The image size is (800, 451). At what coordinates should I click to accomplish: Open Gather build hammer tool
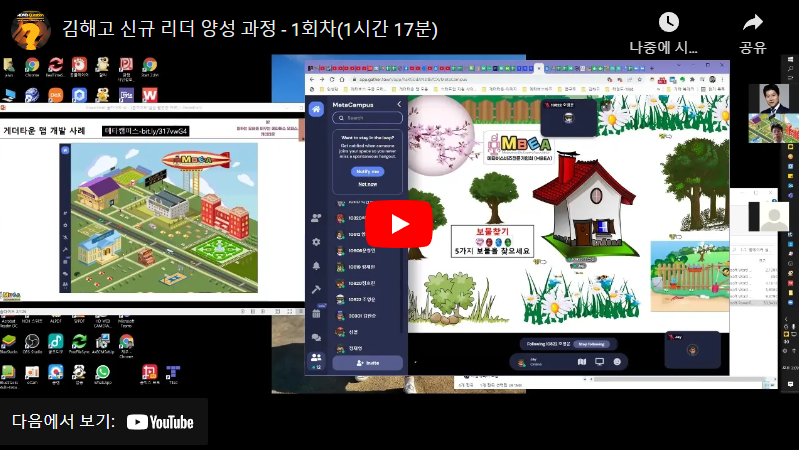(x=316, y=289)
